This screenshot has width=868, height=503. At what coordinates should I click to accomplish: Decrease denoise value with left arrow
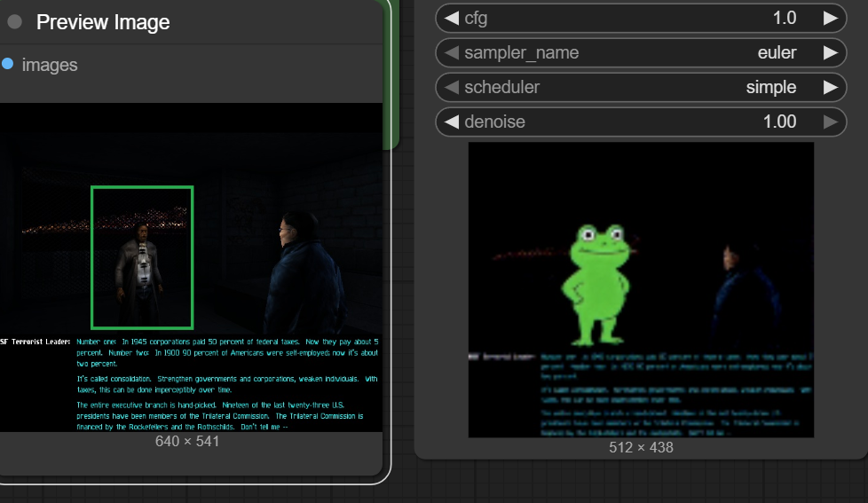[x=451, y=122]
